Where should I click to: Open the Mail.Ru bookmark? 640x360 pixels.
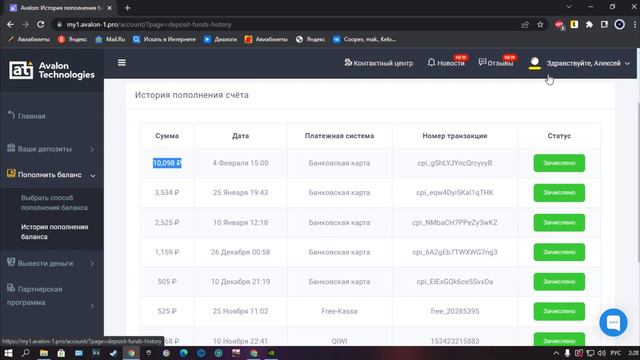point(110,39)
